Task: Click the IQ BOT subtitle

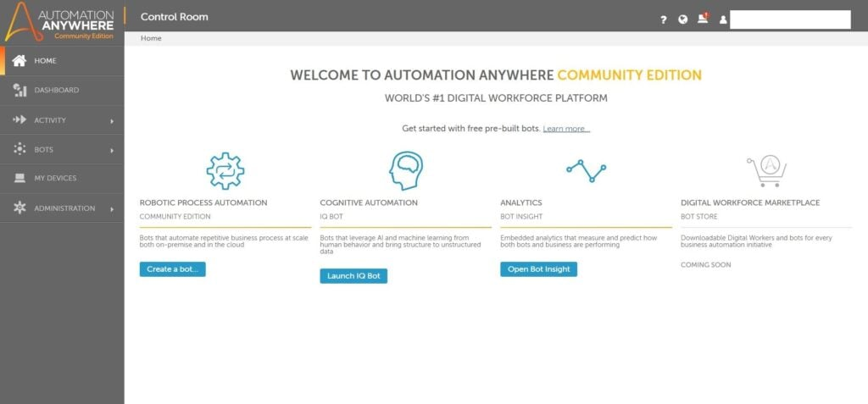Action: tap(331, 216)
